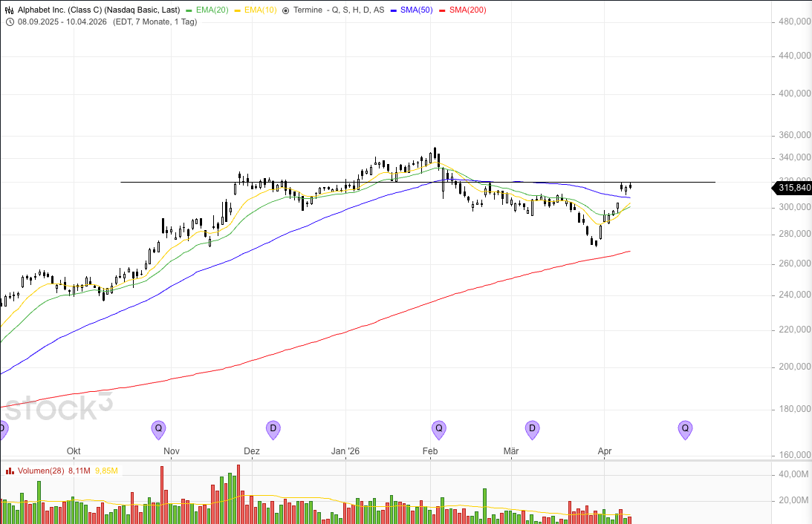812x524 pixels.
Task: Click the 9,85M volume average value
Action: pos(107,471)
